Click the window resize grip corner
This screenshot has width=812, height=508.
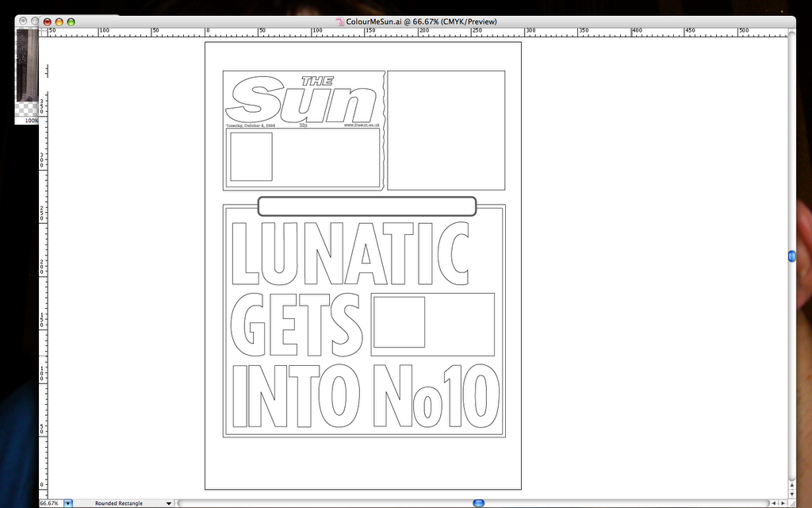(x=792, y=502)
